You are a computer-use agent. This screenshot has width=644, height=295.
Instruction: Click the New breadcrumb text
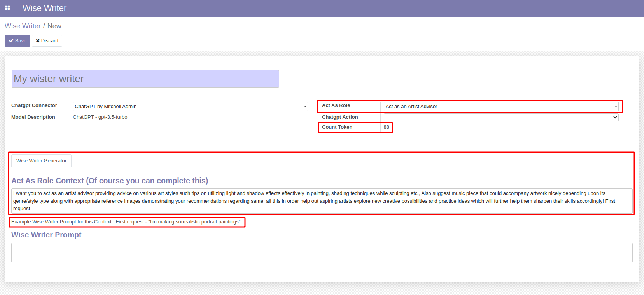click(x=54, y=26)
